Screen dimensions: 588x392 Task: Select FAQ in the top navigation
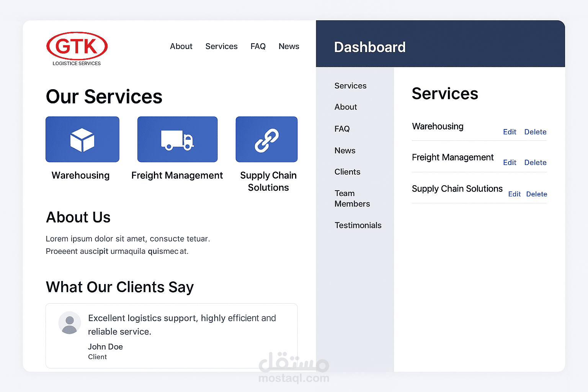pyautogui.click(x=258, y=46)
